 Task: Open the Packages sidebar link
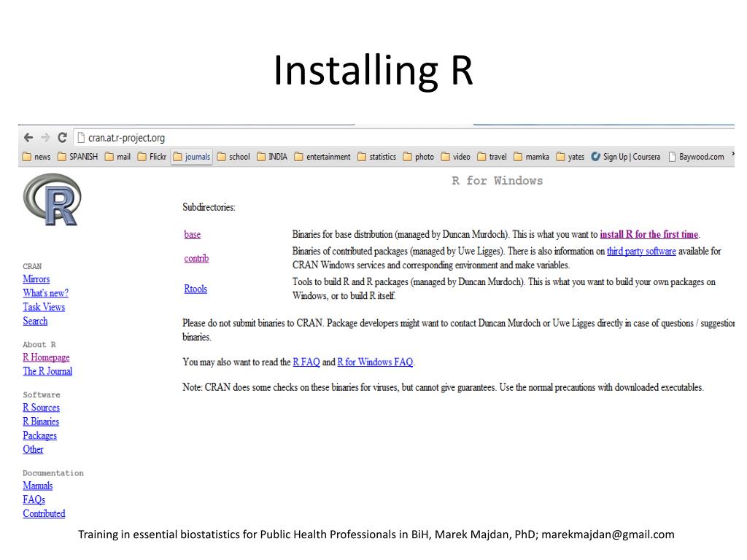click(x=39, y=435)
